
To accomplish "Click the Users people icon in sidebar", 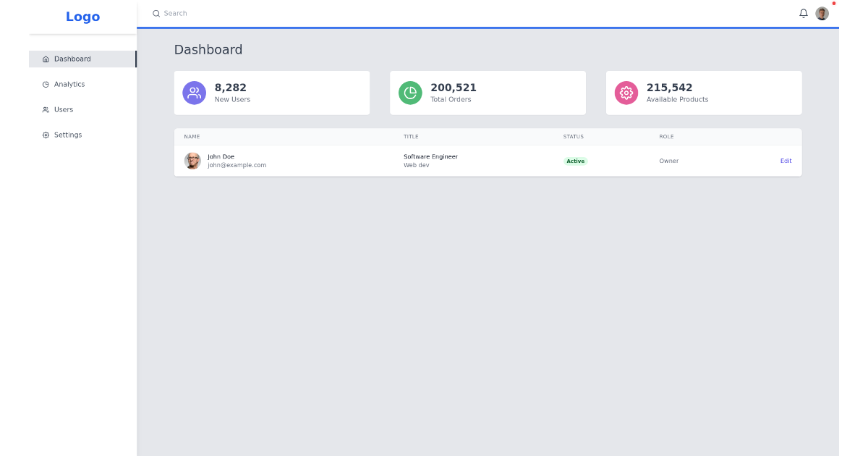I will click(45, 109).
